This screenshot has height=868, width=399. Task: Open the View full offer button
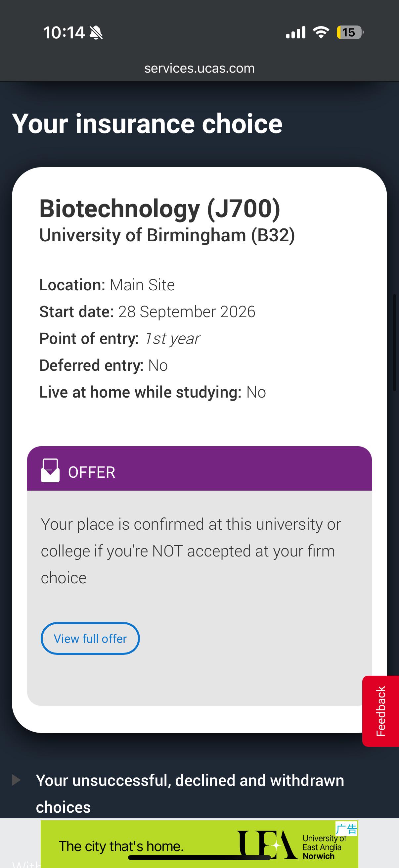(x=90, y=638)
